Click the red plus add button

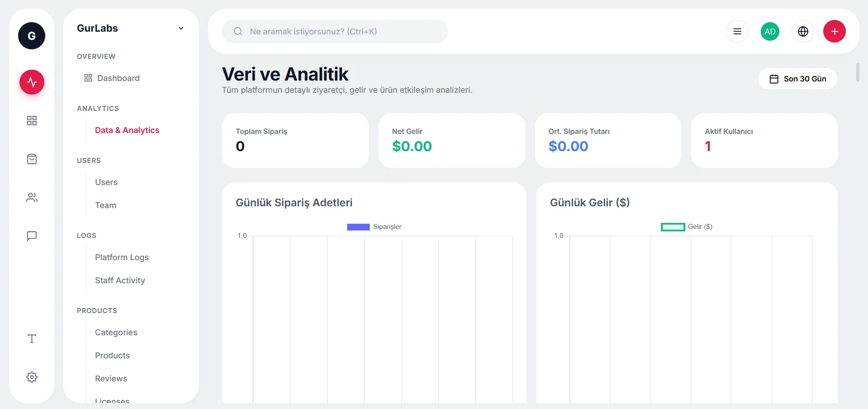point(835,31)
